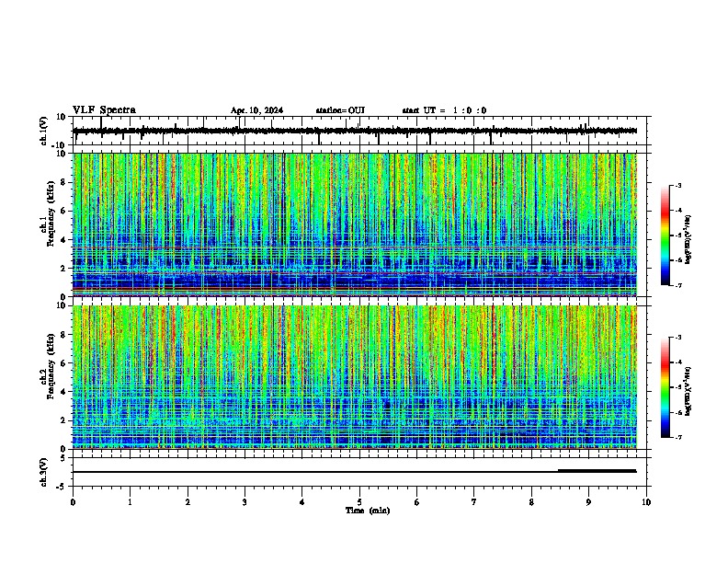Click the "start UT = 1 : 0 : 0" text

[444, 110]
